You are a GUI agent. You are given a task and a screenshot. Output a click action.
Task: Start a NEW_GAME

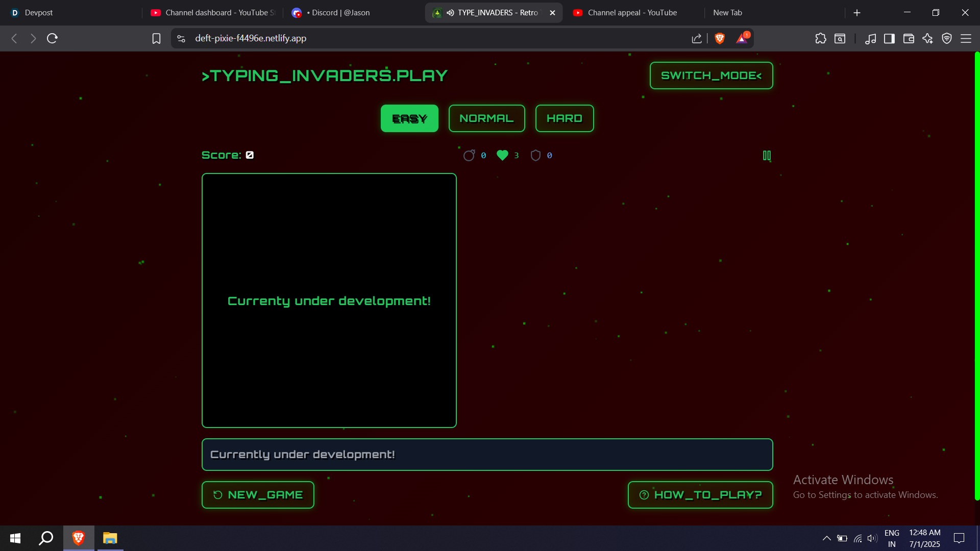point(258,495)
